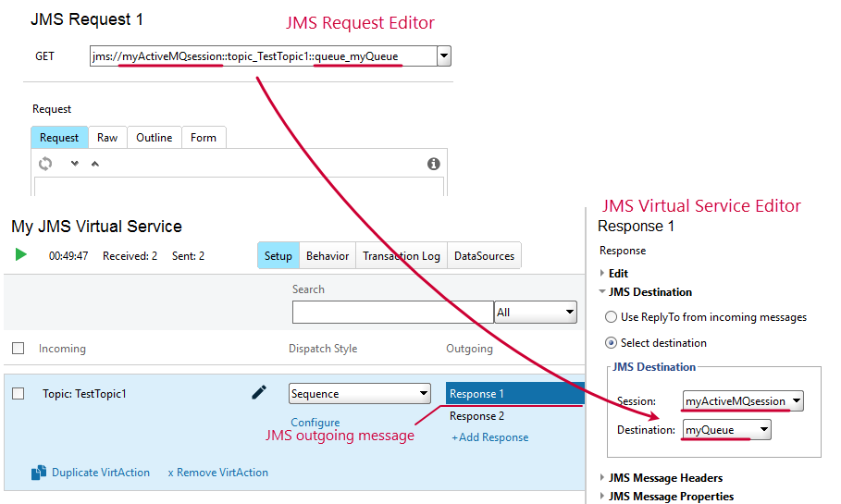Click the Duplicate VirtAction link
This screenshot has width=841, height=504.
point(100,473)
